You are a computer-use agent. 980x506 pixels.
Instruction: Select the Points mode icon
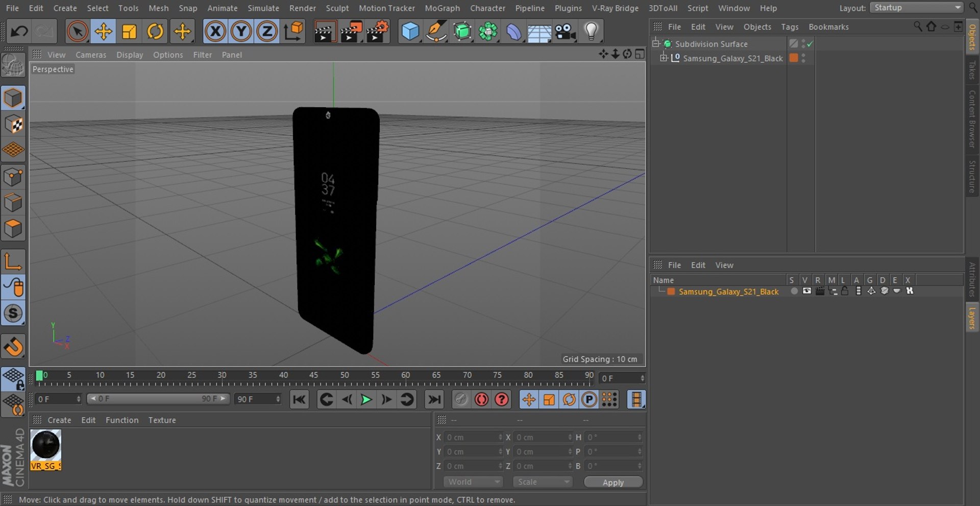tap(13, 177)
